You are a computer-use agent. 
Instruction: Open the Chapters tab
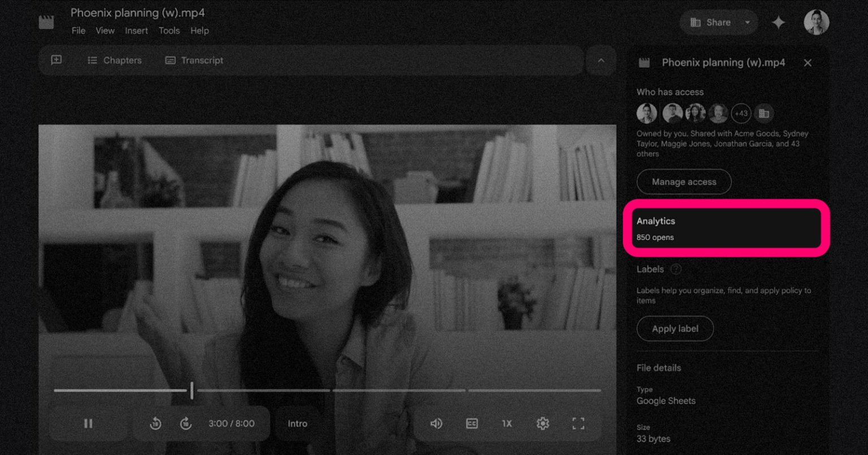115,60
